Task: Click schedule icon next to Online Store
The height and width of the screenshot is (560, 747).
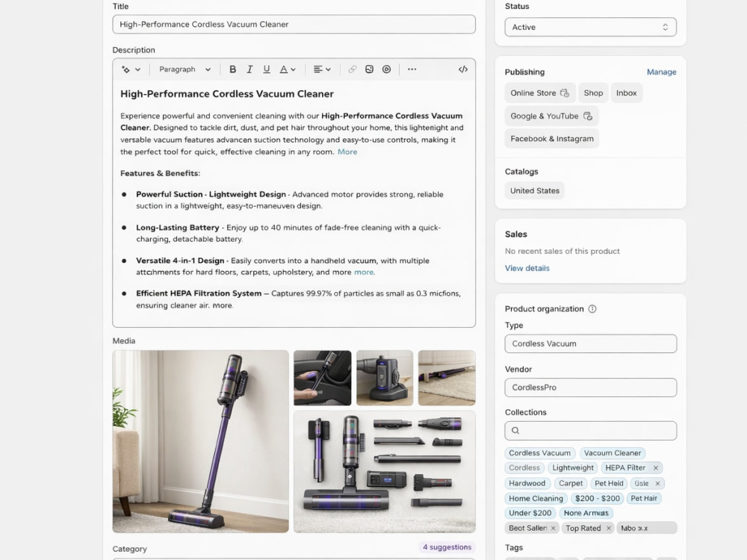Action: 565,93
